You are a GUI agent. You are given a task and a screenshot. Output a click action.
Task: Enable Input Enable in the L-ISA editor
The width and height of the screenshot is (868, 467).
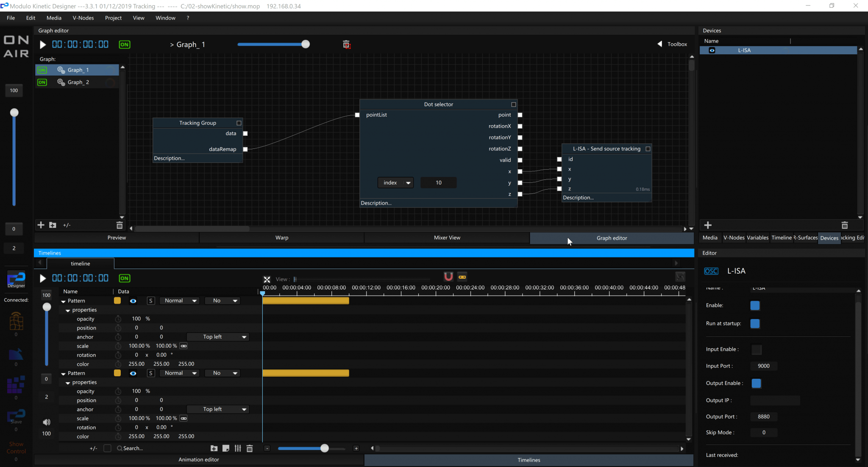pos(757,350)
